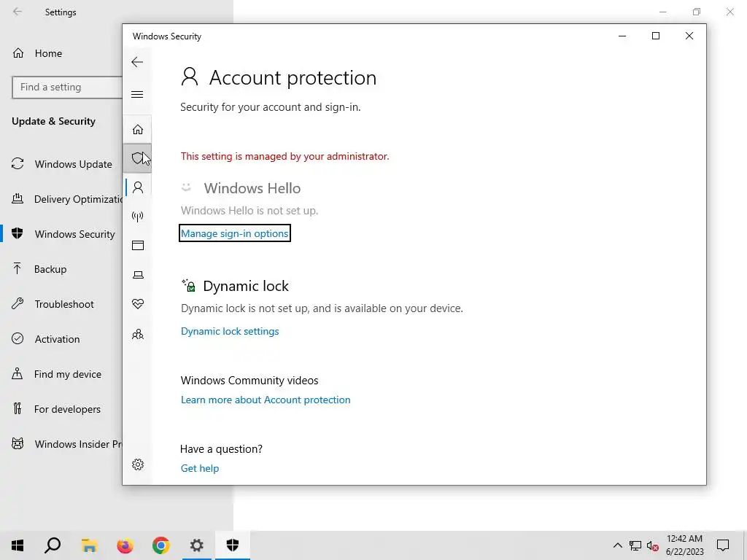The height and width of the screenshot is (560, 747).
Task: Open Firewall & network protection icon
Action: 138,217
